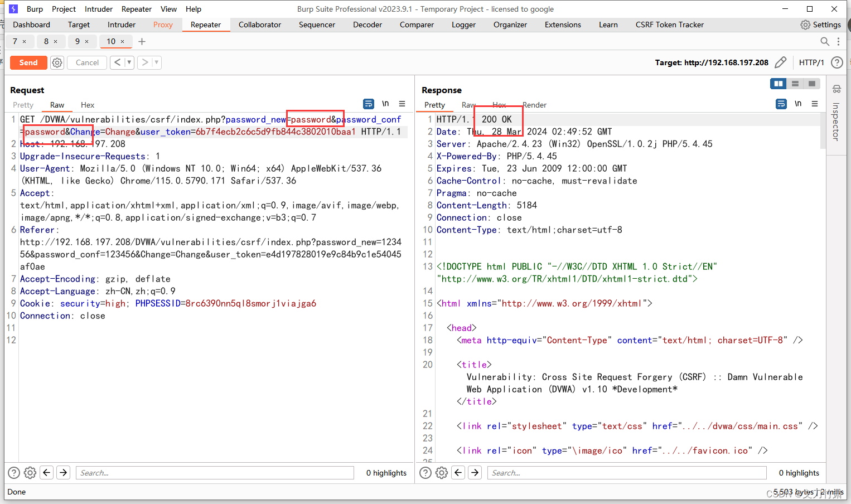The width and height of the screenshot is (851, 504).
Task: Close Repeater tab 7
Action: click(x=24, y=41)
